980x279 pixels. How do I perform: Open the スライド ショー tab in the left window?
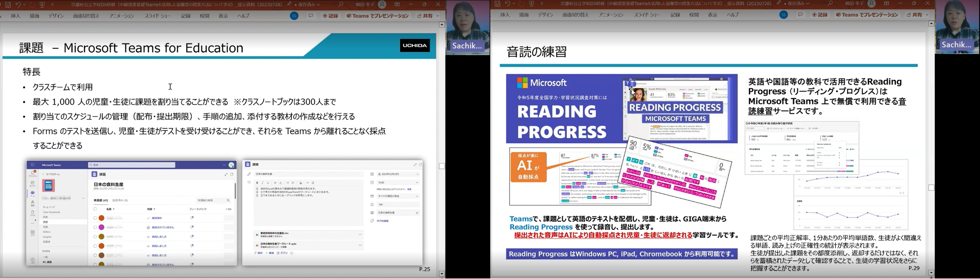tap(157, 16)
